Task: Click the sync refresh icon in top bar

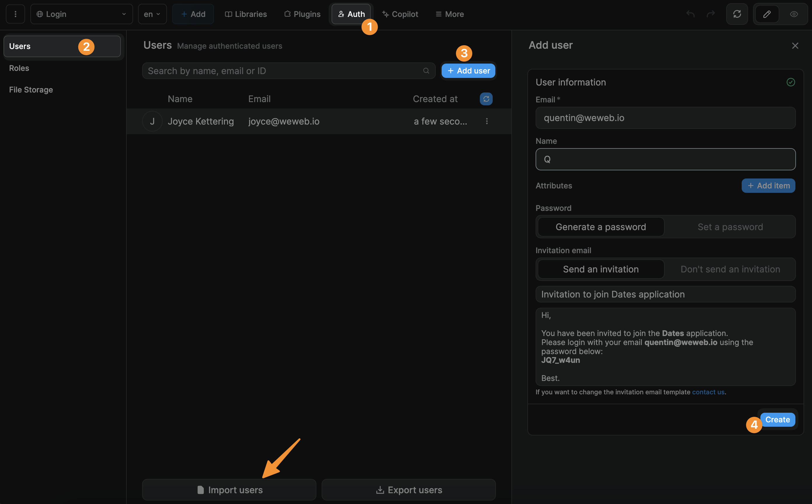Action: coord(737,14)
